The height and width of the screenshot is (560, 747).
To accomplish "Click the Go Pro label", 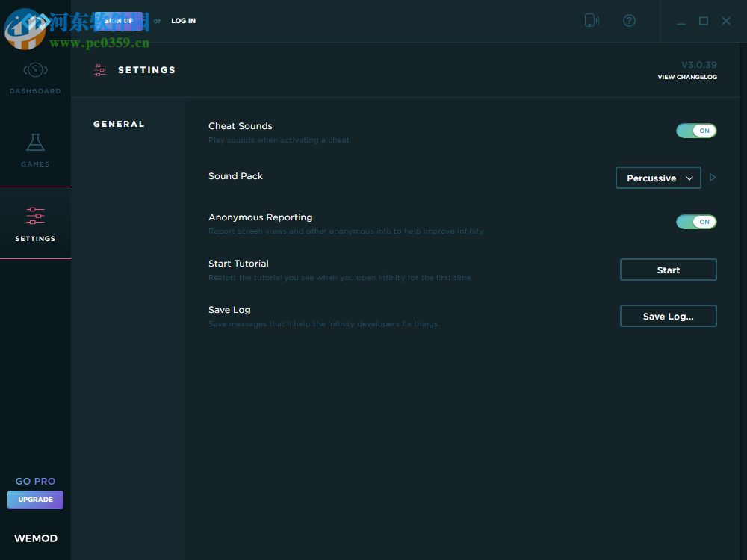I will coord(35,481).
